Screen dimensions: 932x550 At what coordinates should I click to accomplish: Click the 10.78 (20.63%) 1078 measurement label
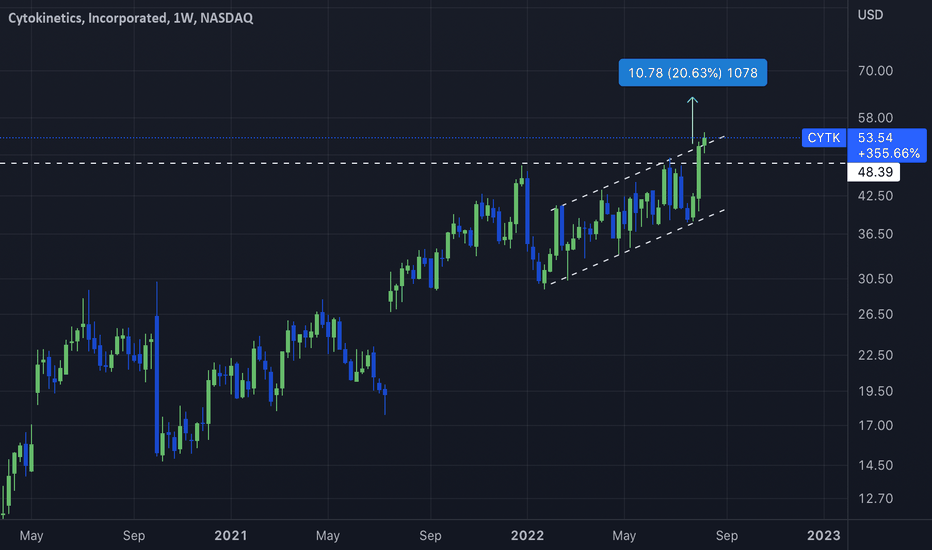point(692,73)
